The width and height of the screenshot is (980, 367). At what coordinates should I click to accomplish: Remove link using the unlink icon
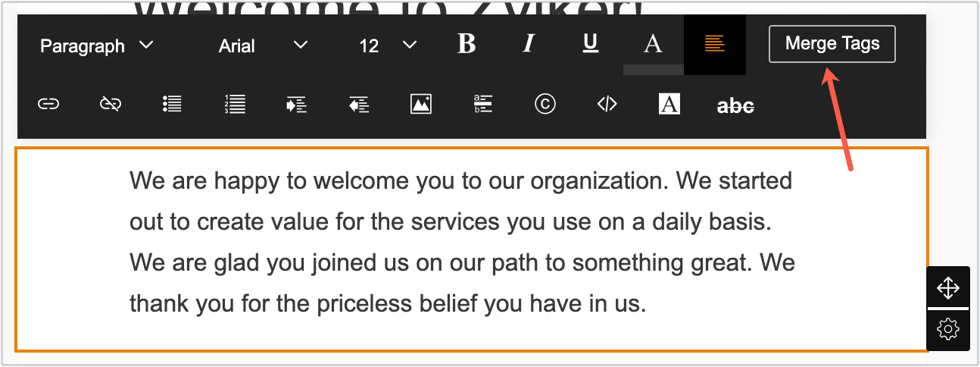111,105
